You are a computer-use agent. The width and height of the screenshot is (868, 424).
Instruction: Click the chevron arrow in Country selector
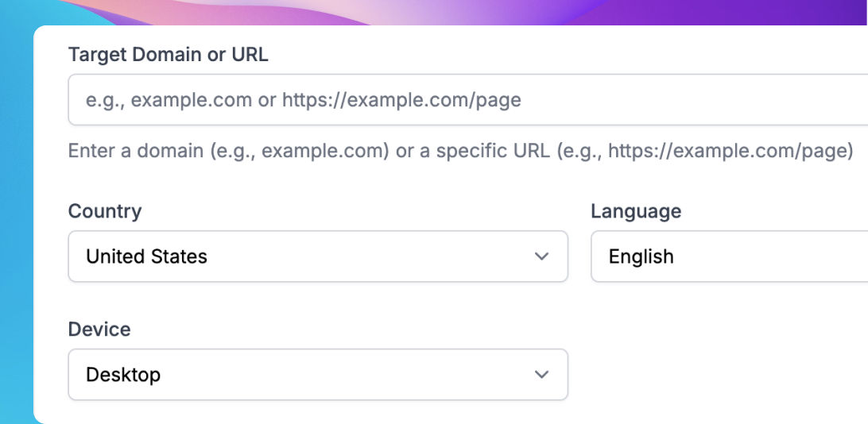pos(542,256)
